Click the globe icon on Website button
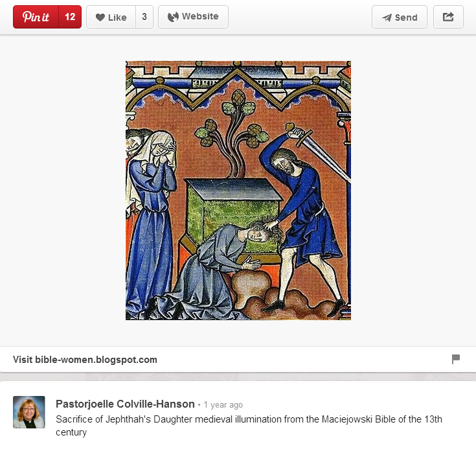 tap(173, 17)
